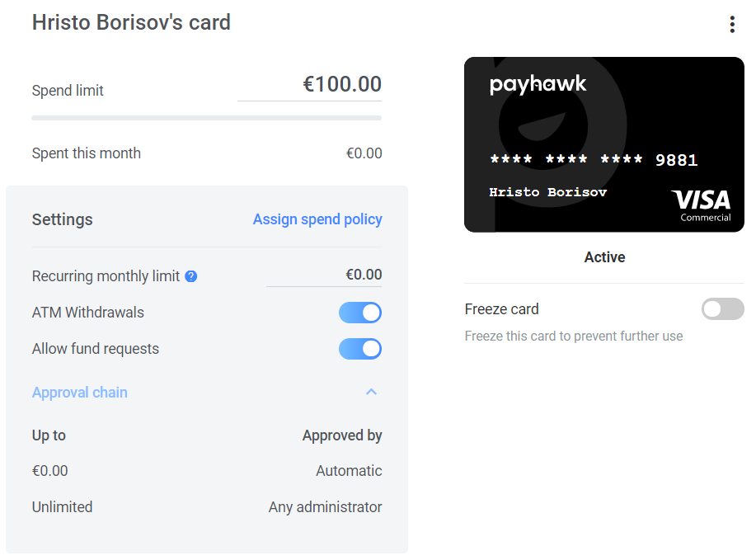Edit the €100.00 spend limit field
The image size is (756, 560).
point(309,85)
